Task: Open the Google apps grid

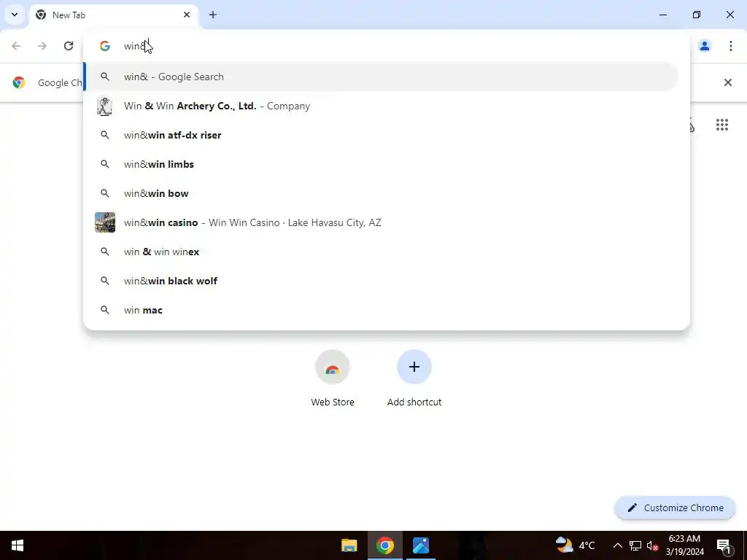Action: [x=722, y=125]
